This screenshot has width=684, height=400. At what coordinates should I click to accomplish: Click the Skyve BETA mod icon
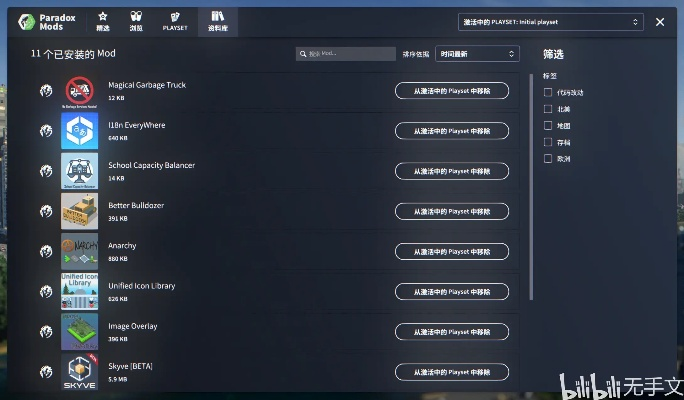pos(79,371)
